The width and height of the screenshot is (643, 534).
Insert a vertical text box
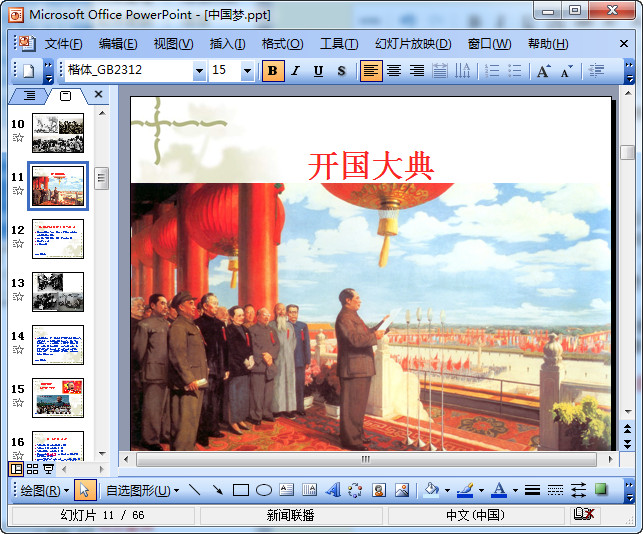pos(309,490)
